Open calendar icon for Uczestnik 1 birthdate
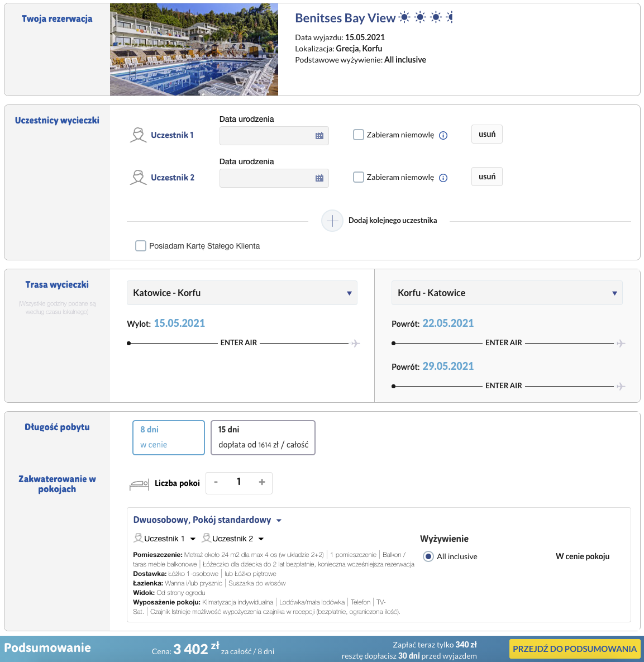Viewport: 644px width, 662px height. pyautogui.click(x=319, y=136)
